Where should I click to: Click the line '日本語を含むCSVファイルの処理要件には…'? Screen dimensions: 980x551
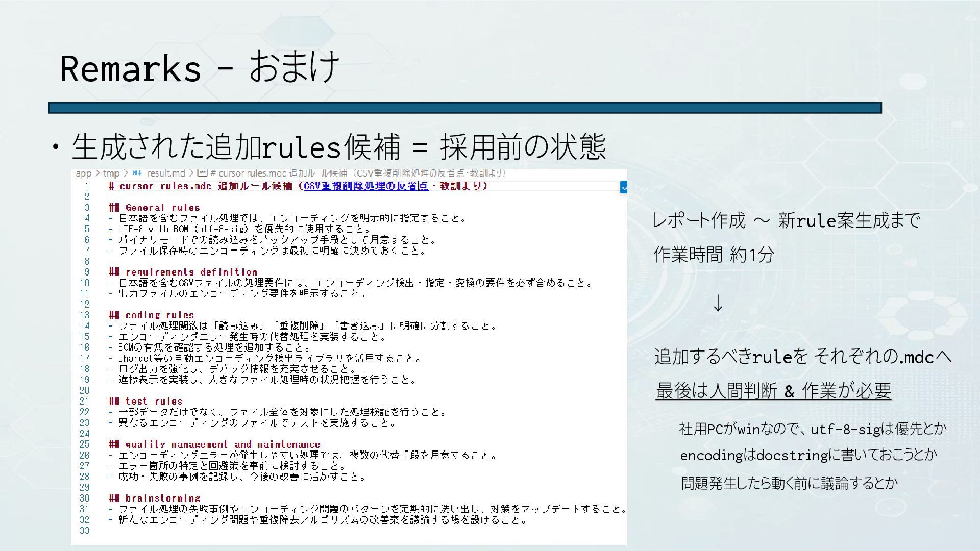[351, 283]
